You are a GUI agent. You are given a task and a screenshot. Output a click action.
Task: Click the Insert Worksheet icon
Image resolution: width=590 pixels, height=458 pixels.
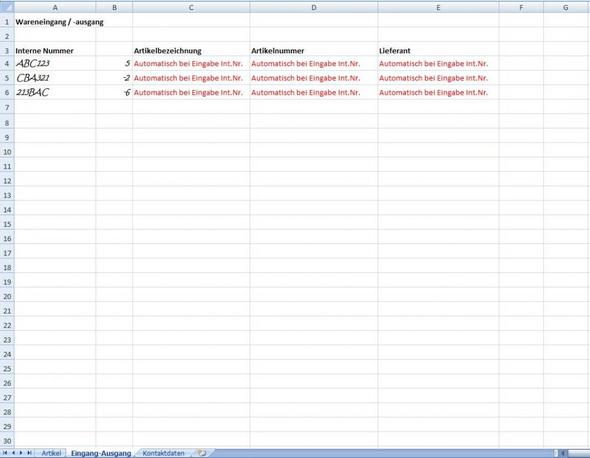(x=202, y=453)
